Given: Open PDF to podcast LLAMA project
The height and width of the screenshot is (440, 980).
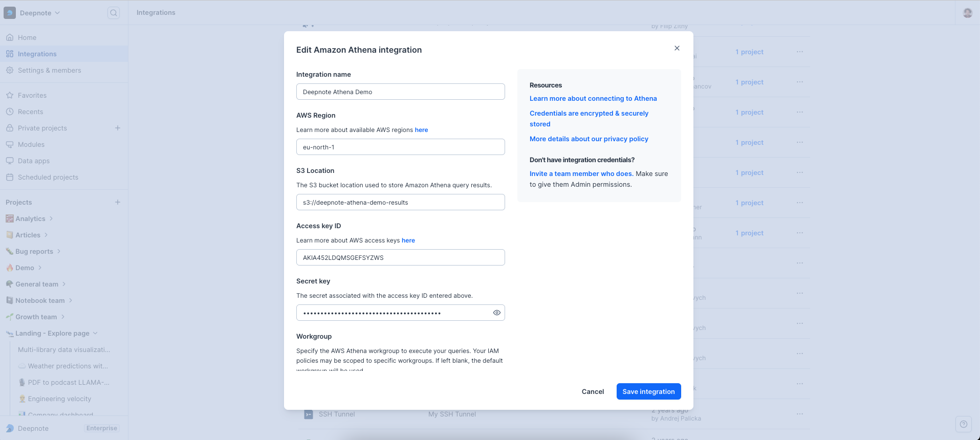Looking at the screenshot, I should click(64, 382).
